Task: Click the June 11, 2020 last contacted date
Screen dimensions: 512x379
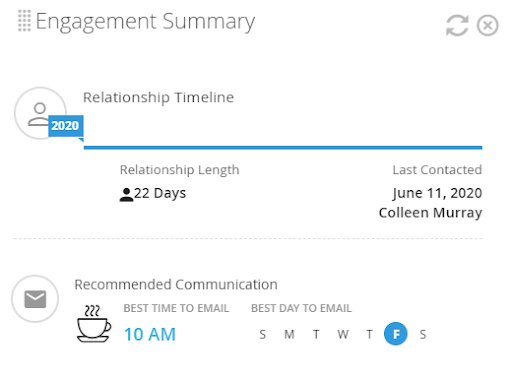Action: 437,193
